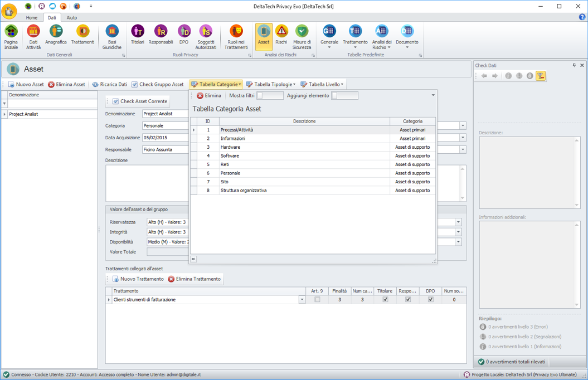Click the Nuovo Asset button
588x380 pixels.
(x=26, y=85)
